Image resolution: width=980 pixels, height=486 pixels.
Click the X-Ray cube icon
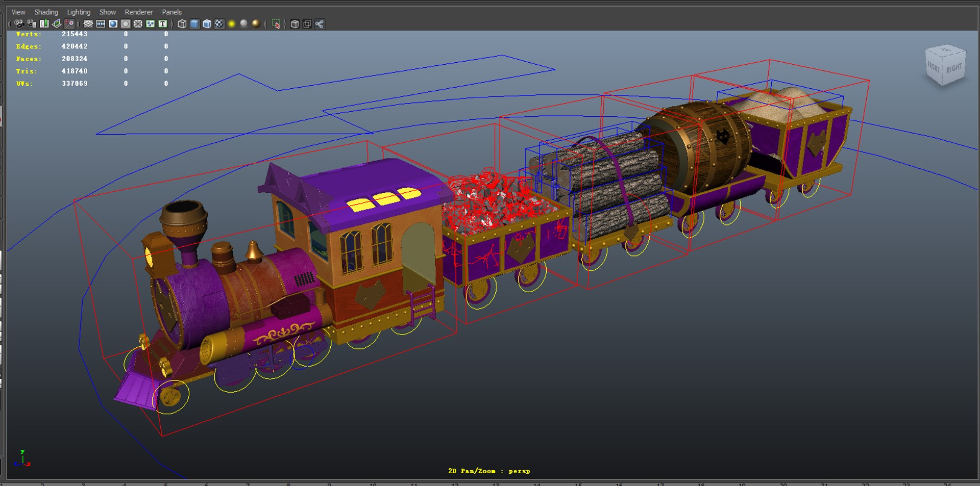pos(295,24)
